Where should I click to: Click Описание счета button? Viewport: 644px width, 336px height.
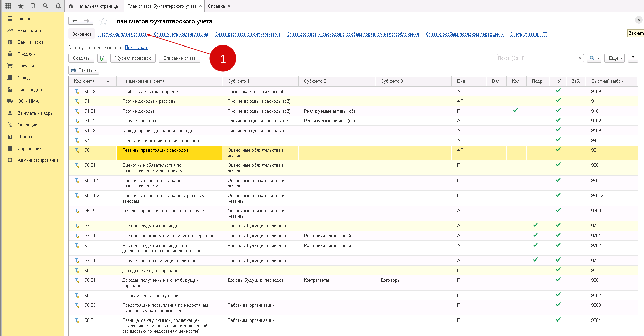pyautogui.click(x=179, y=58)
